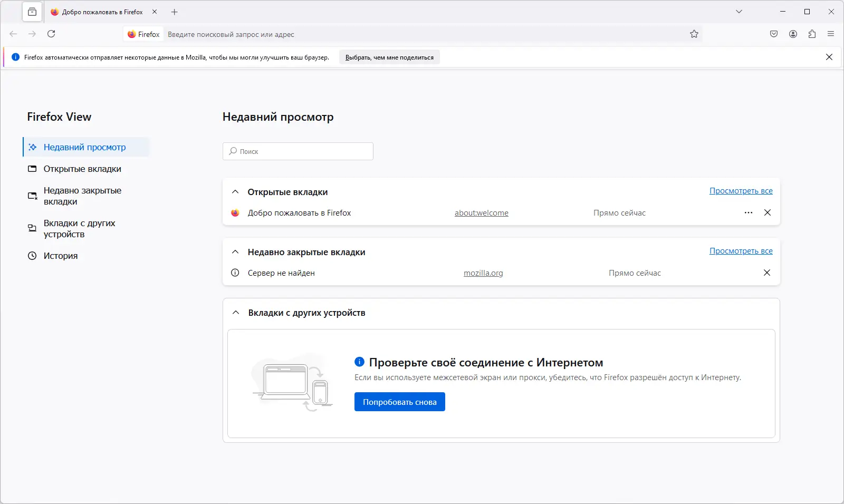Open the list all tabs dropdown arrow

pyautogui.click(x=739, y=12)
